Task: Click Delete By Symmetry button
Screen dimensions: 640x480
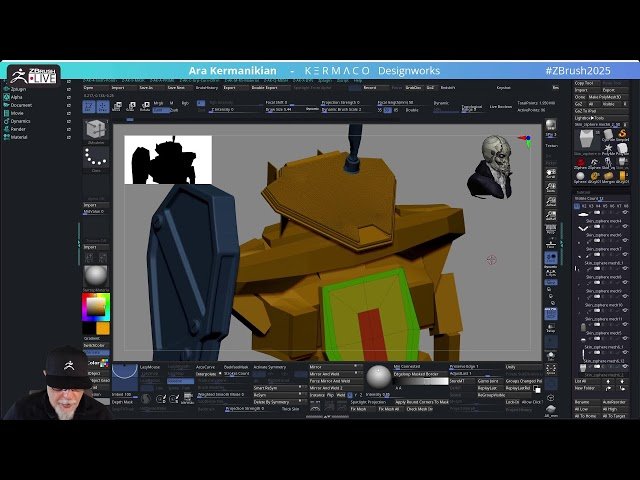Action: point(280,402)
